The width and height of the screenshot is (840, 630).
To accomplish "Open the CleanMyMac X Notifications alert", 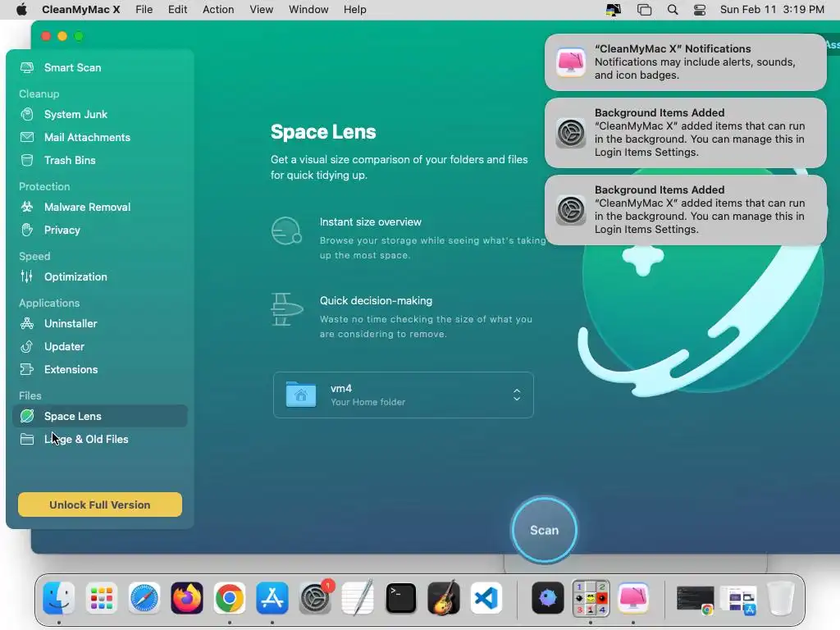I will tap(685, 62).
